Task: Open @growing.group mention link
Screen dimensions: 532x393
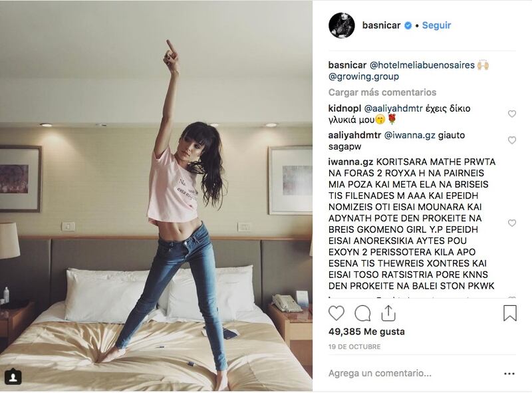Action: 363,76
